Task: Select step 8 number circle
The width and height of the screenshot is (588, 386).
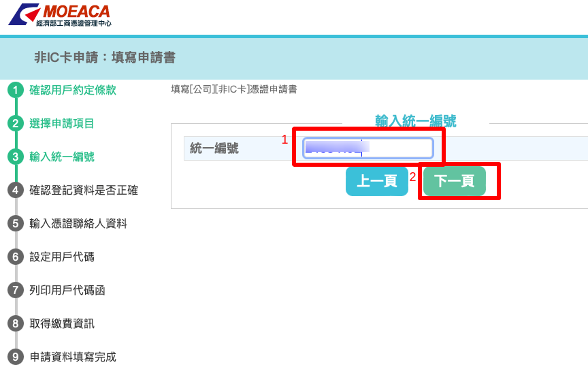Action: (x=16, y=323)
